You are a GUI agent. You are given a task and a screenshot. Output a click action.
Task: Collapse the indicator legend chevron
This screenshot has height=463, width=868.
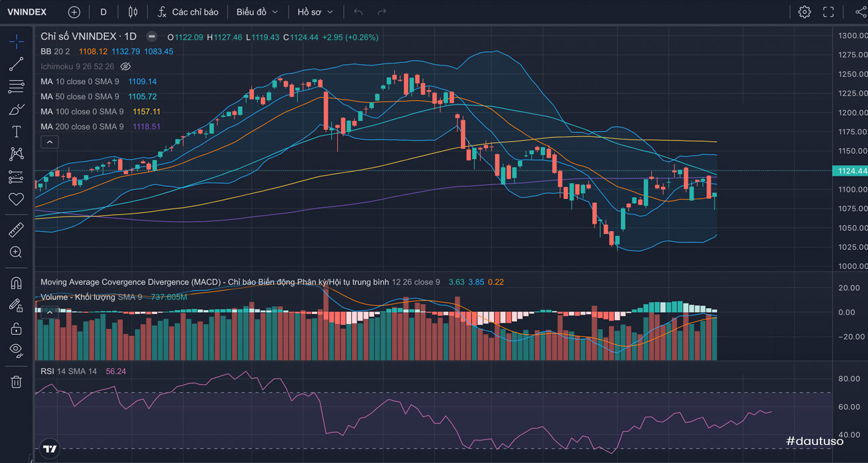click(50, 142)
